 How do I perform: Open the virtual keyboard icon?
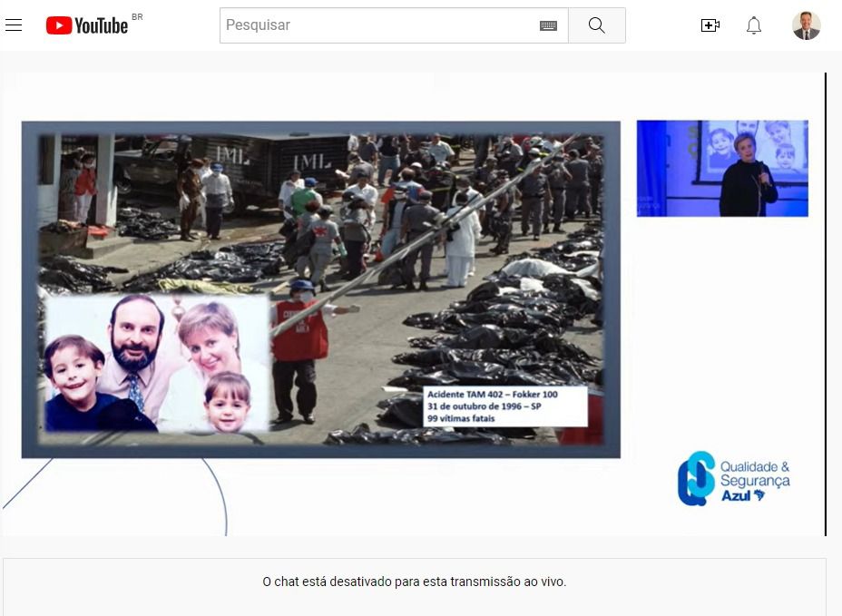point(548,25)
